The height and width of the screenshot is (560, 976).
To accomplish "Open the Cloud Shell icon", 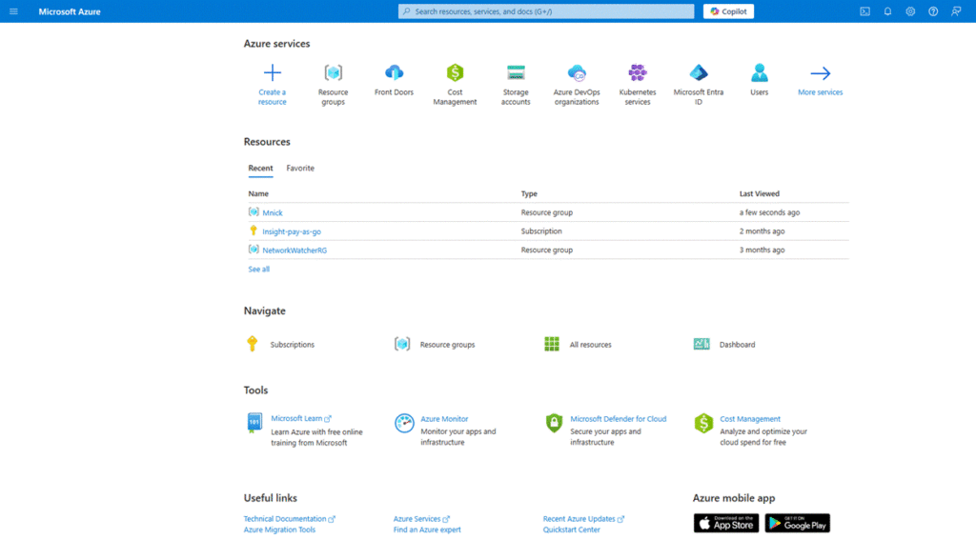I will pyautogui.click(x=864, y=11).
